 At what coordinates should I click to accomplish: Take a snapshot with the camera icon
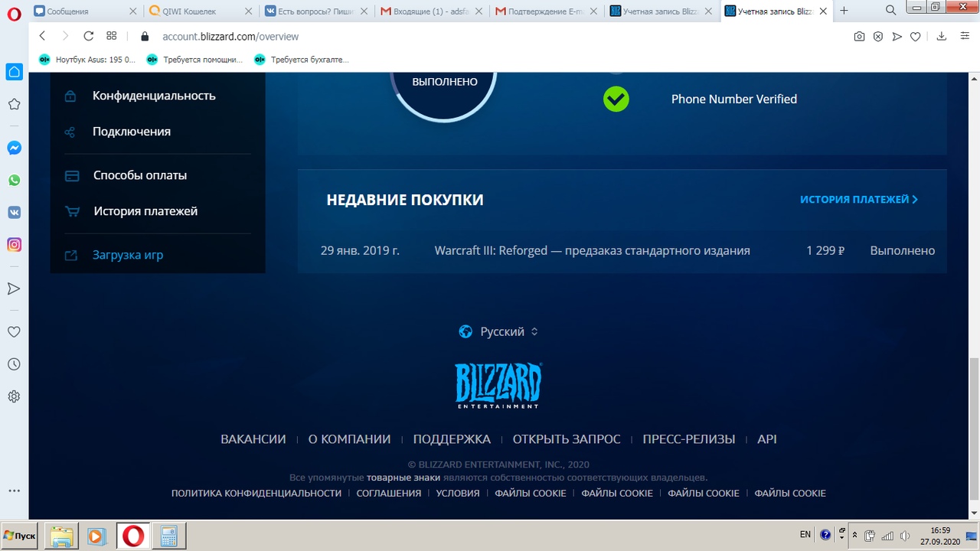[860, 37]
